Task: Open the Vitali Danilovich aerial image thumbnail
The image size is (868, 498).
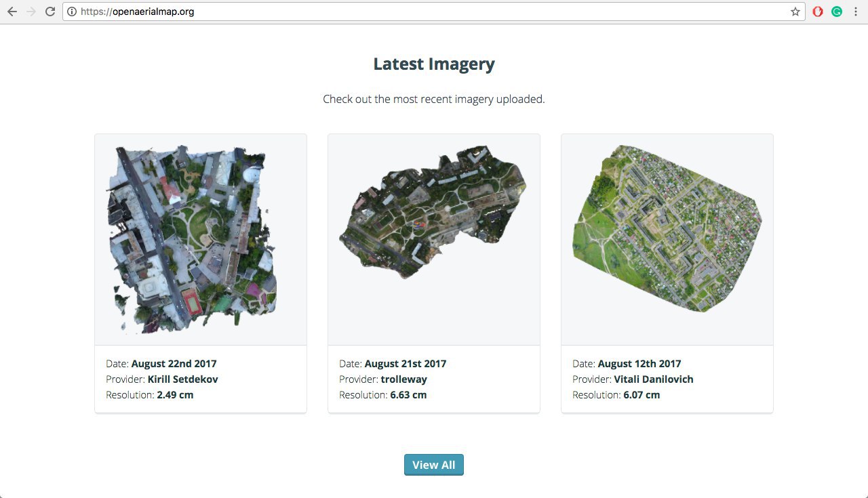Action: pyautogui.click(x=667, y=239)
